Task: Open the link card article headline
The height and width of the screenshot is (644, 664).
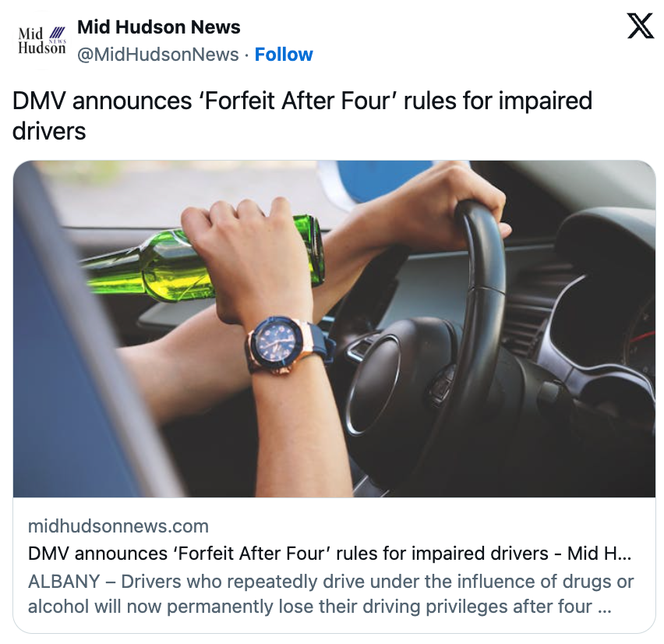Action: (x=330, y=554)
